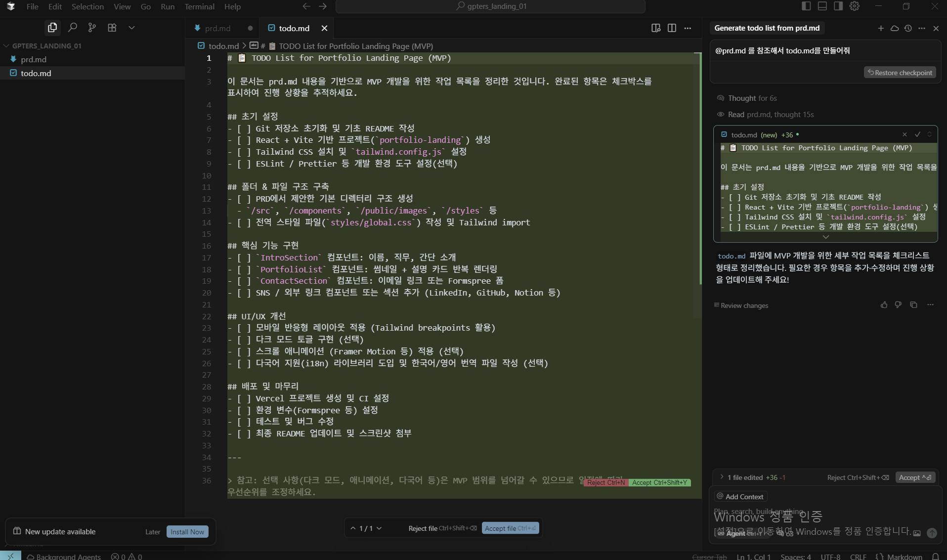Expand more sidebar views chevron
Screen dimensions: 947x560
pos(131,28)
